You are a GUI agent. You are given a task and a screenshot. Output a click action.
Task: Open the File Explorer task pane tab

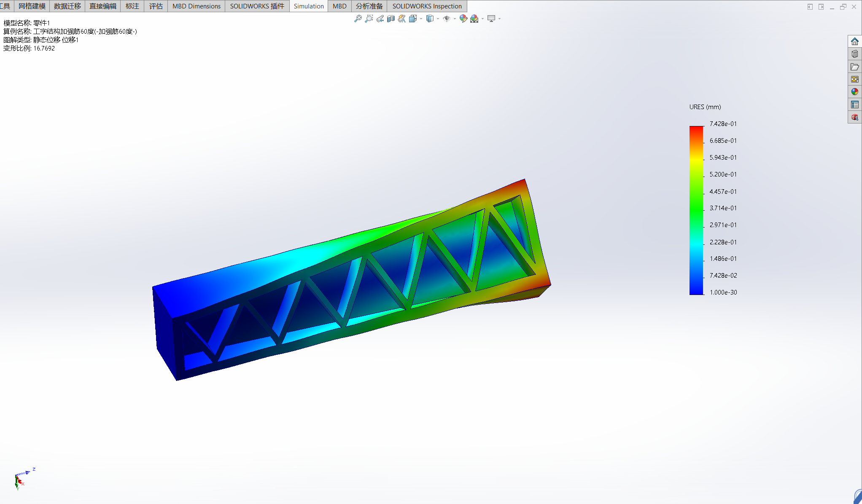(855, 67)
